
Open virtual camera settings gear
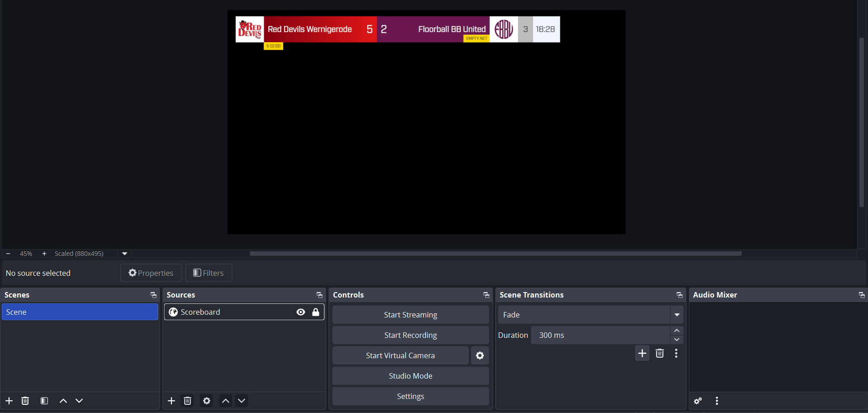pyautogui.click(x=480, y=355)
